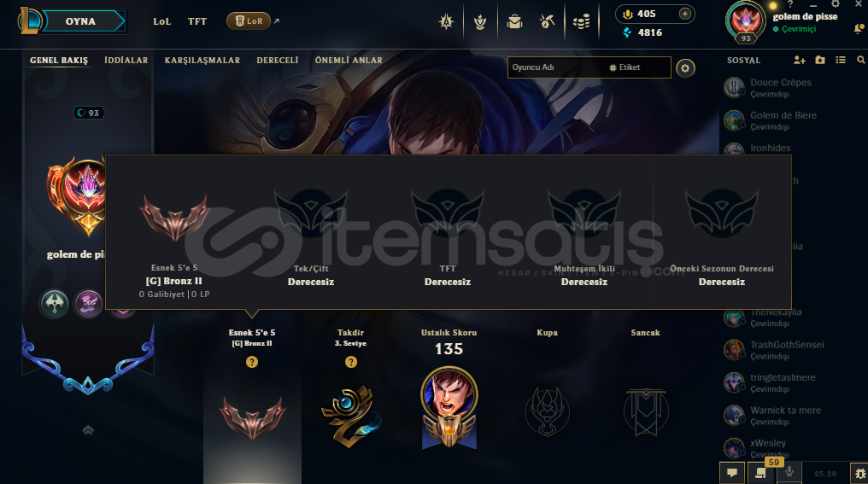The image size is (868, 484).
Task: Switch to the KARŞILAŞMALAR tab
Action: (x=202, y=61)
